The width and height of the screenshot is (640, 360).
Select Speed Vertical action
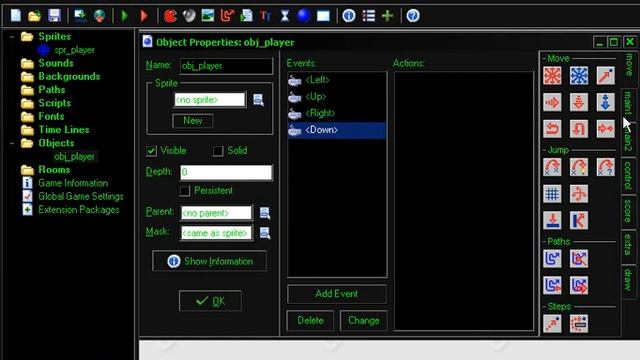pyautogui.click(x=579, y=102)
